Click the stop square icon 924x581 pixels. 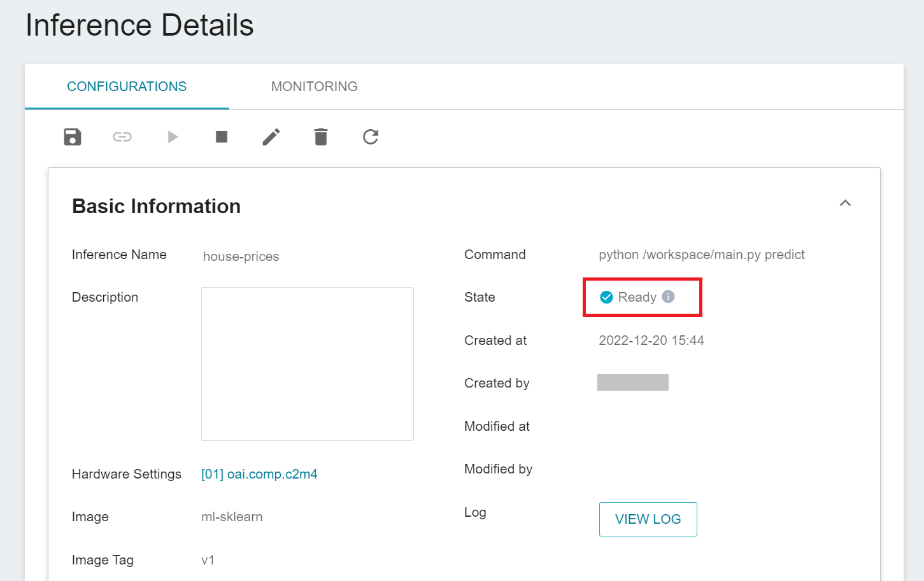(222, 137)
